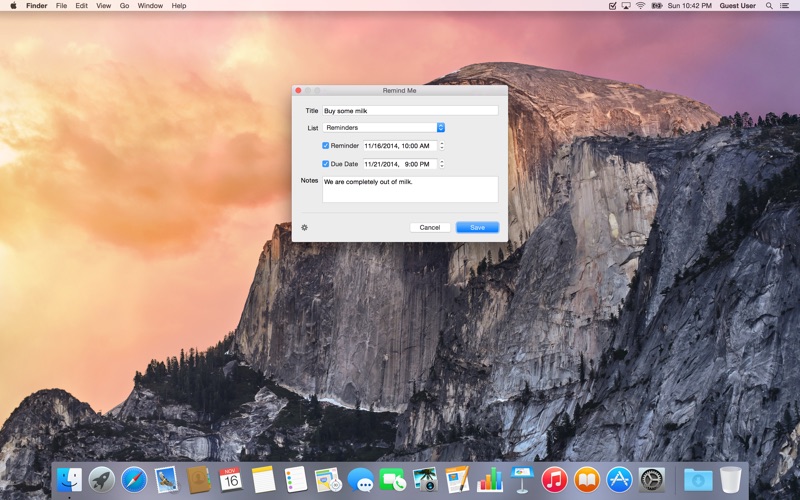Launch the App Store dock icon
This screenshot has width=800, height=500.
point(619,480)
